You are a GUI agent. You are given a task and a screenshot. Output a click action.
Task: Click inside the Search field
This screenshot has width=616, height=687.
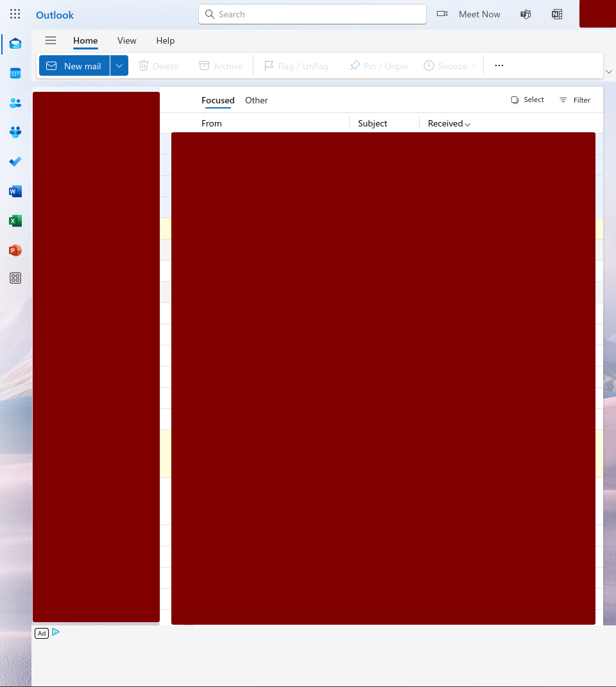tap(312, 13)
